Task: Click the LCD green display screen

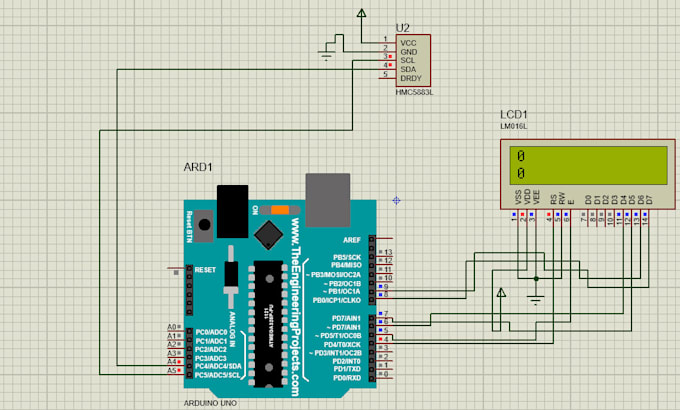Action: click(588, 165)
